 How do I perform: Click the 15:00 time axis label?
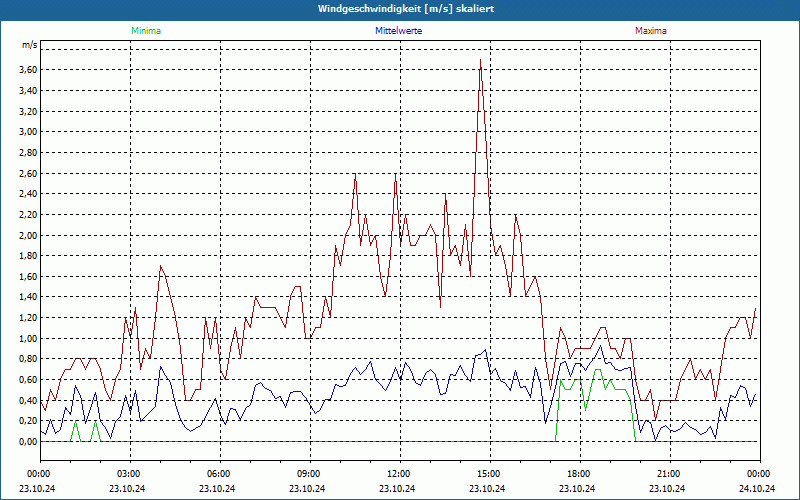click(x=490, y=474)
